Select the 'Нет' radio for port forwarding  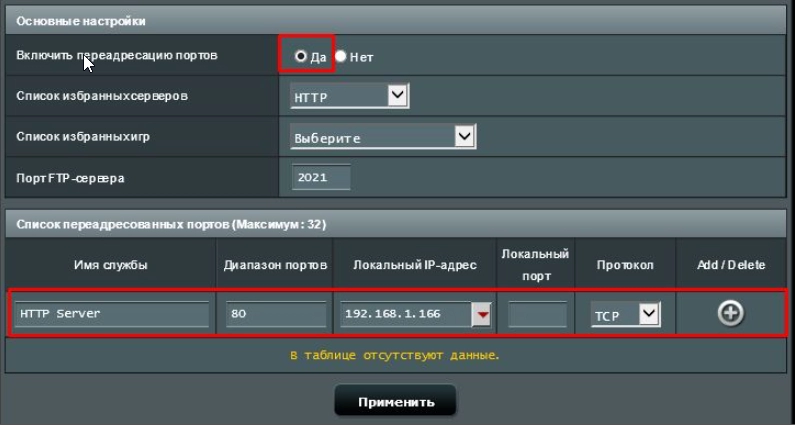point(340,56)
